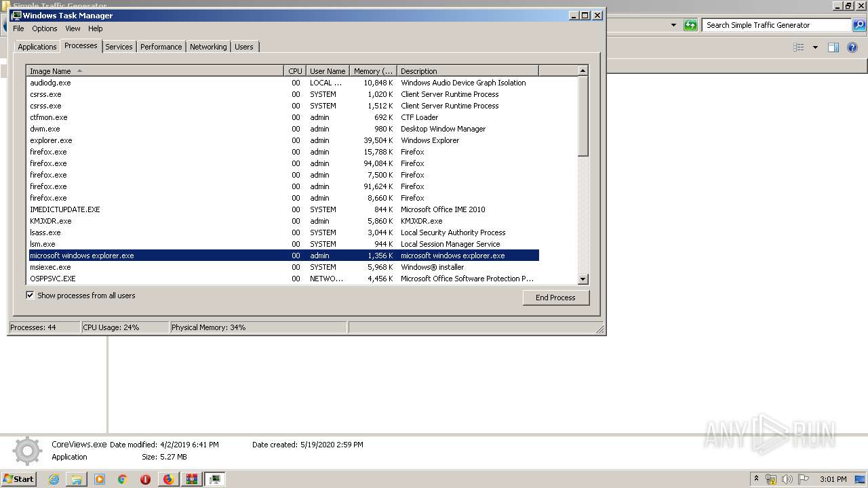The image size is (868, 488).
Task: Open the Opera browser taskbar icon
Action: [x=145, y=479]
